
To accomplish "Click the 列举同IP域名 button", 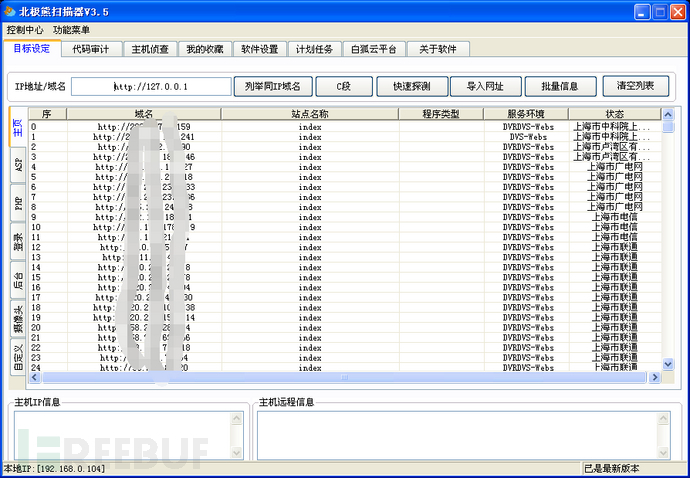I will point(273,87).
